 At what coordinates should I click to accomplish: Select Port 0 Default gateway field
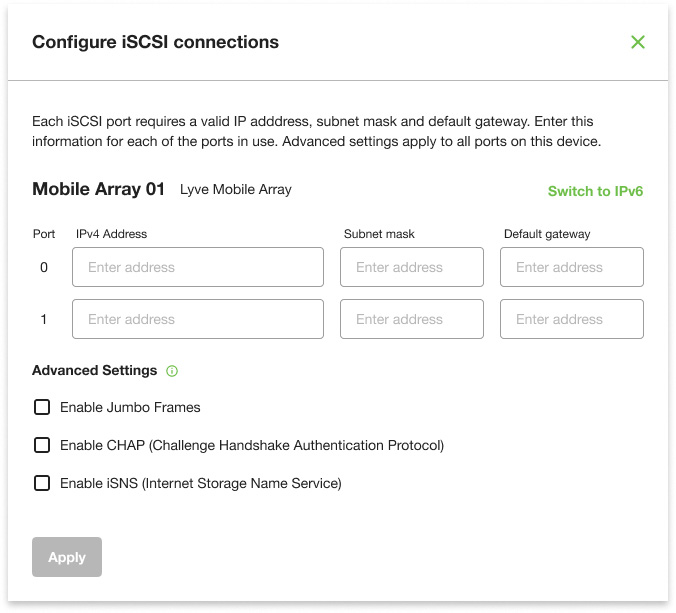[x=572, y=268]
